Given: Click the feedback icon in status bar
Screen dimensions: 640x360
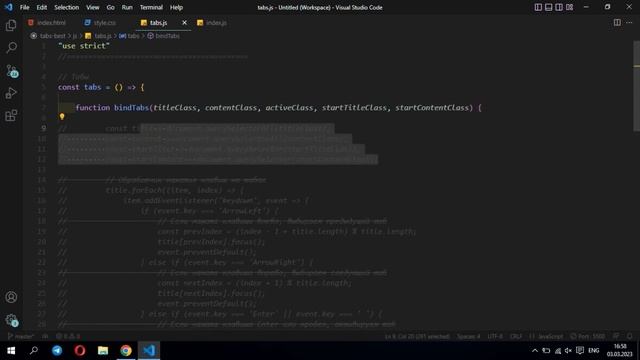Looking at the screenshot, I should [616, 336].
